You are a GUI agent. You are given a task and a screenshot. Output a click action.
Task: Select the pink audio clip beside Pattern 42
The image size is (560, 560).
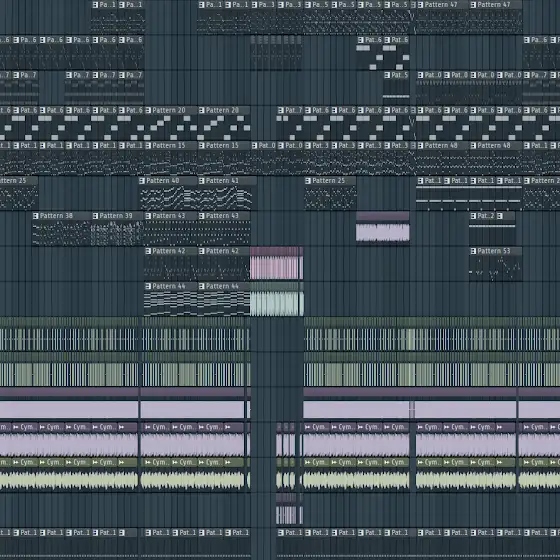click(276, 263)
